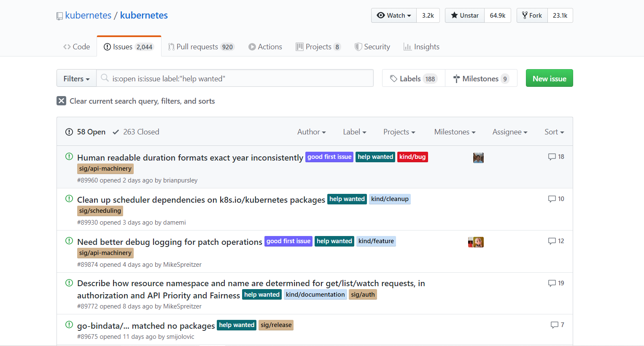Expand the Sort dropdown
The width and height of the screenshot is (644, 346).
[554, 132]
